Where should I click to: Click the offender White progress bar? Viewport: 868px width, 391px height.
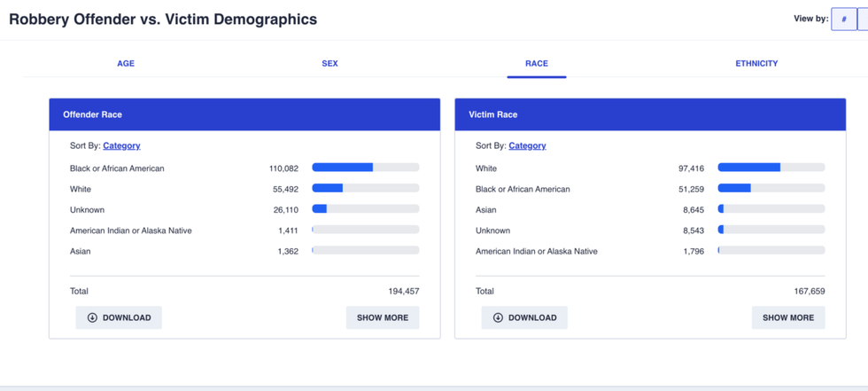pos(365,189)
